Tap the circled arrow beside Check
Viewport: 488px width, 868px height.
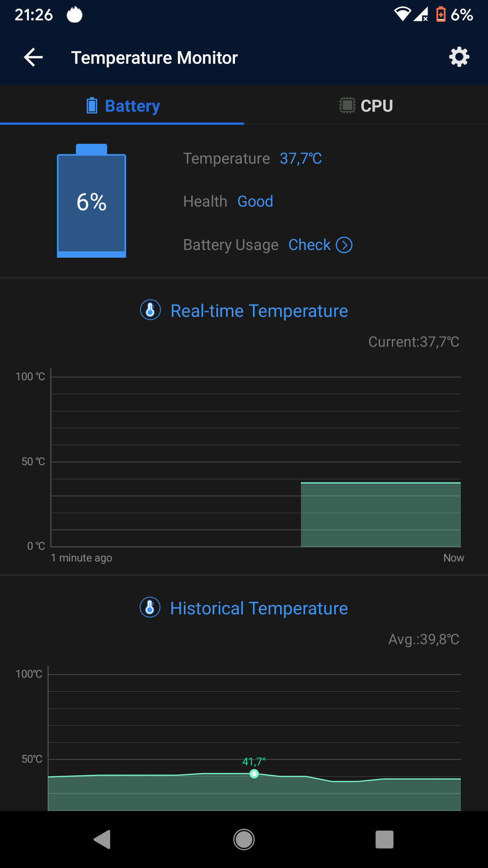344,245
